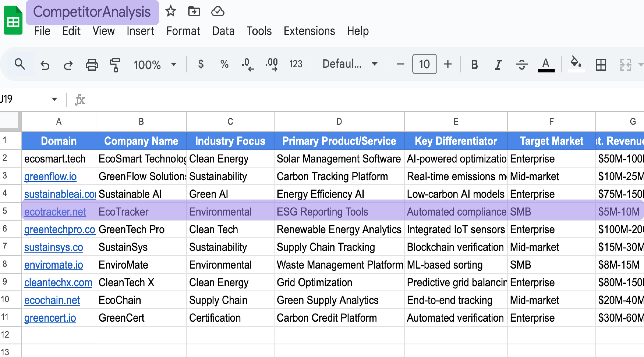Click the select-all corner box
This screenshot has width=644, height=357.
10,121
